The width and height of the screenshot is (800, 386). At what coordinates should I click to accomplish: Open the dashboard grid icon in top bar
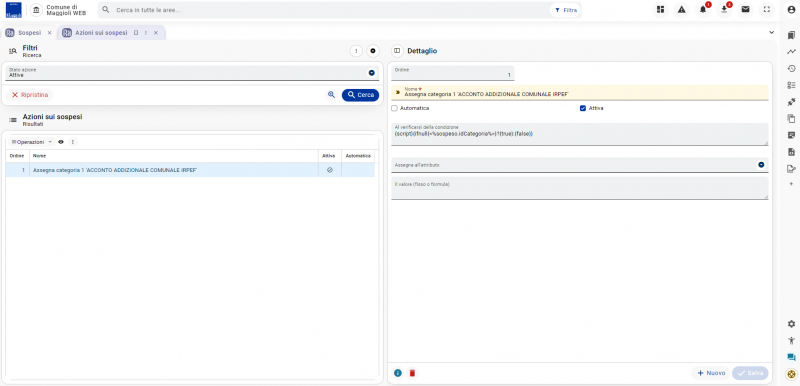click(660, 9)
